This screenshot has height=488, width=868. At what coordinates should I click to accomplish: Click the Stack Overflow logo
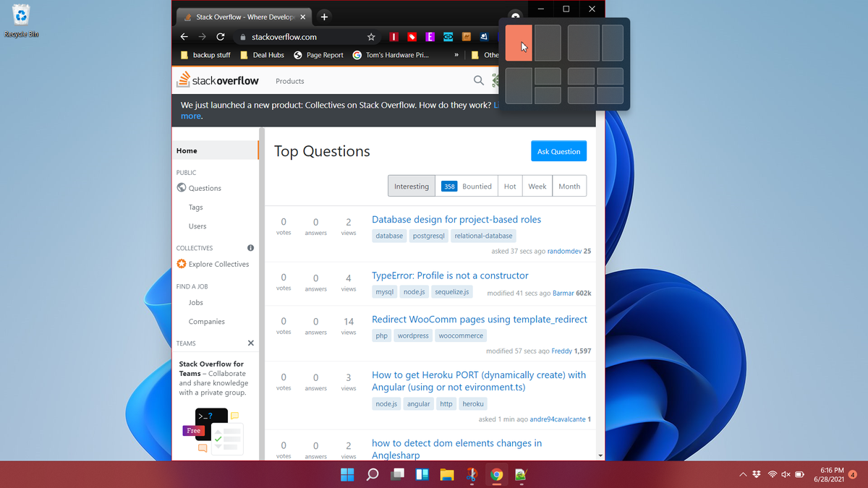click(x=218, y=80)
